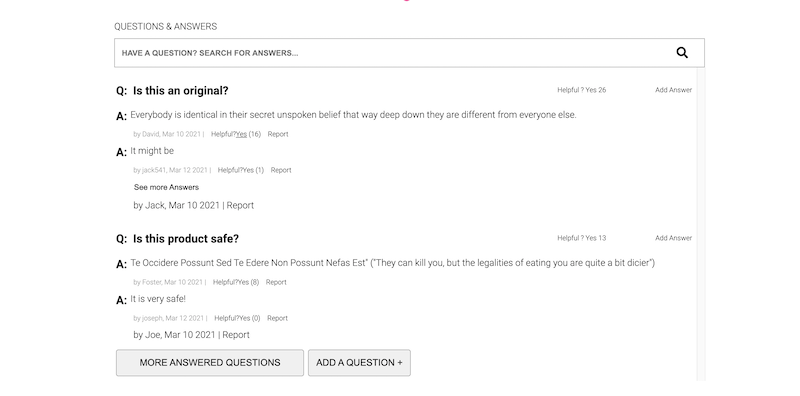Expand See more Answers
Screen dimensions: 800x396
point(166,187)
